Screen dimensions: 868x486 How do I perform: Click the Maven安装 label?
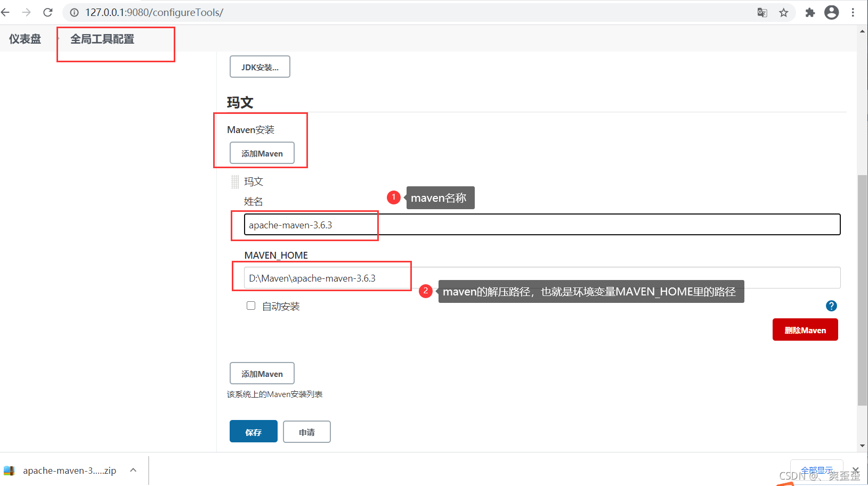[250, 130]
